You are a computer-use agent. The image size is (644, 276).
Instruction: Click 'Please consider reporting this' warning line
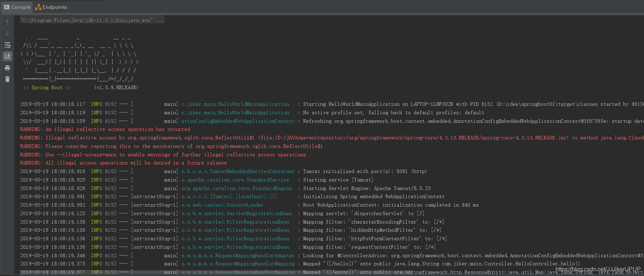[171, 146]
